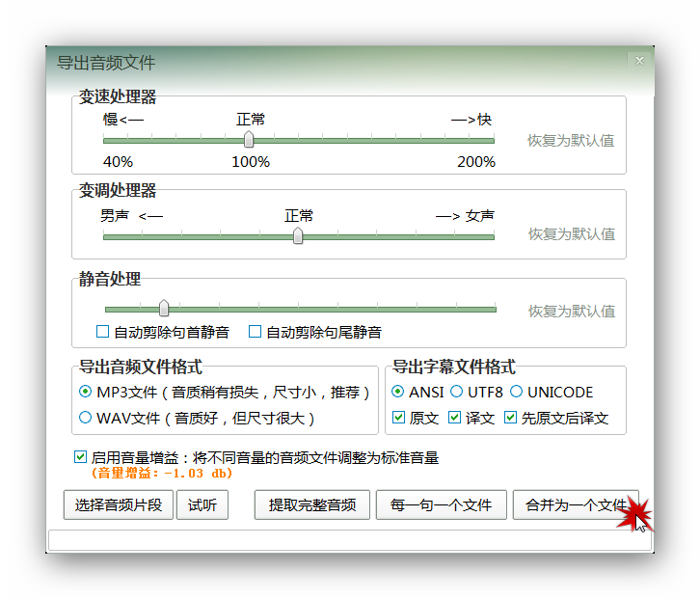Restore default value for 静音处理
Image resolution: width=700 pixels, height=599 pixels.
572,312
